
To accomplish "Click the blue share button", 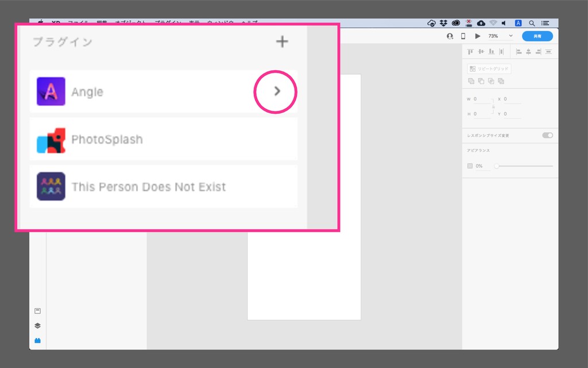I will coord(537,36).
